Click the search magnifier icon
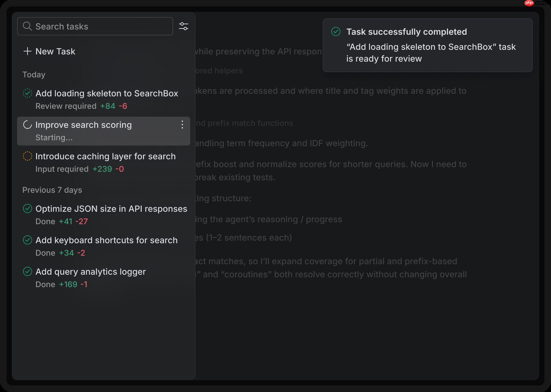This screenshot has width=551, height=392. click(x=28, y=26)
